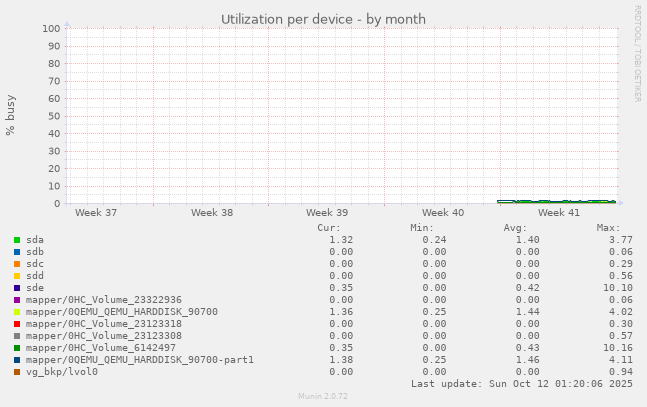Click the Week 39 axis label
The image size is (647, 407).
click(x=327, y=213)
